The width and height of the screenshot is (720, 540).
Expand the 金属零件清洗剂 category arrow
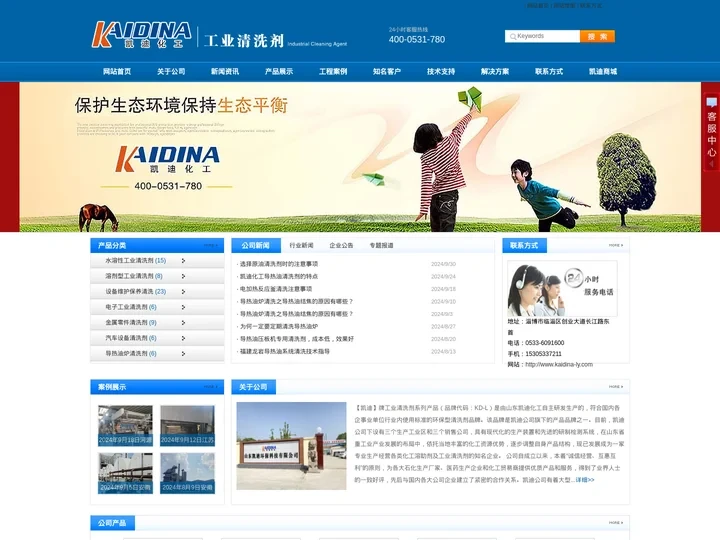point(183,323)
